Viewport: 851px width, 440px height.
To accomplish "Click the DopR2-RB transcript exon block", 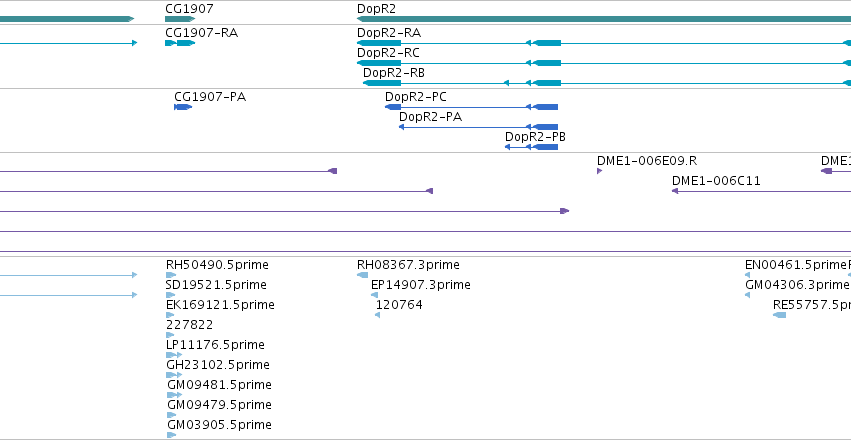I will [382, 83].
